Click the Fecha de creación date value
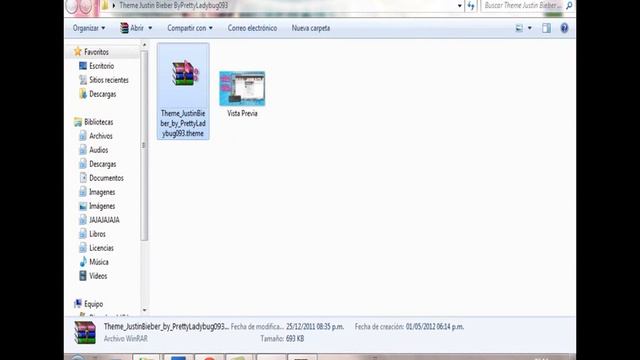 (x=435, y=327)
